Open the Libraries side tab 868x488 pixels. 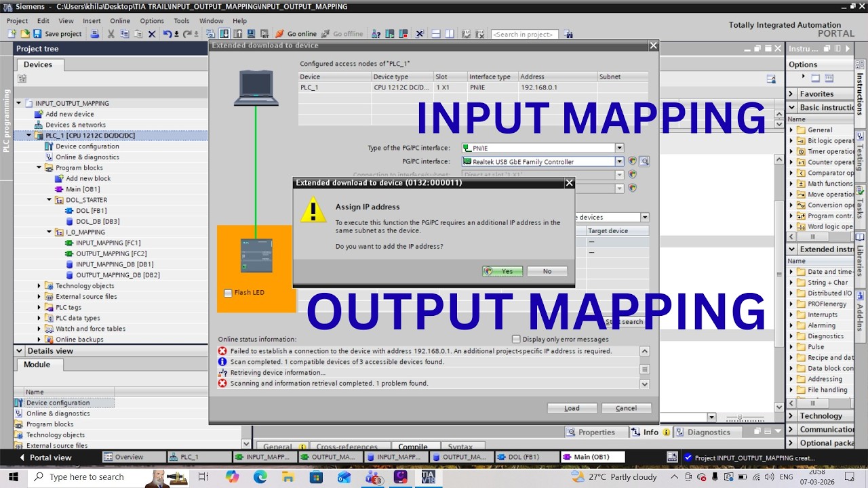click(860, 256)
